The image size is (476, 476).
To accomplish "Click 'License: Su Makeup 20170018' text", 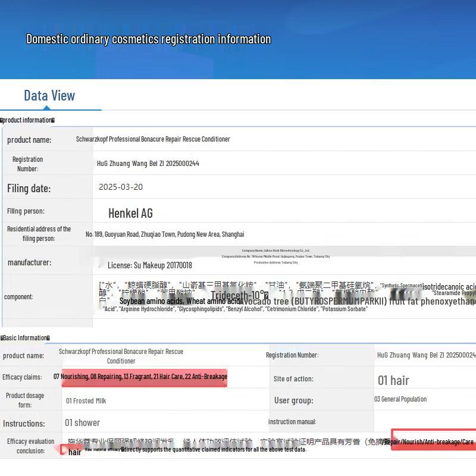I will pos(150,265).
